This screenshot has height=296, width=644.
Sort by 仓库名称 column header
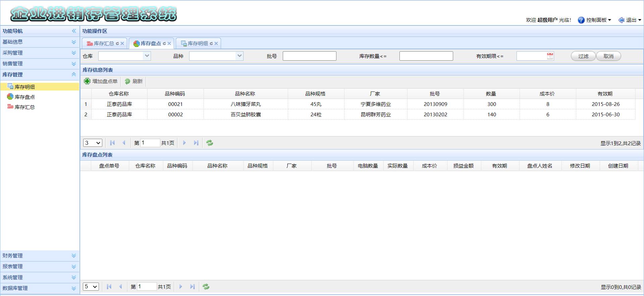(119, 94)
